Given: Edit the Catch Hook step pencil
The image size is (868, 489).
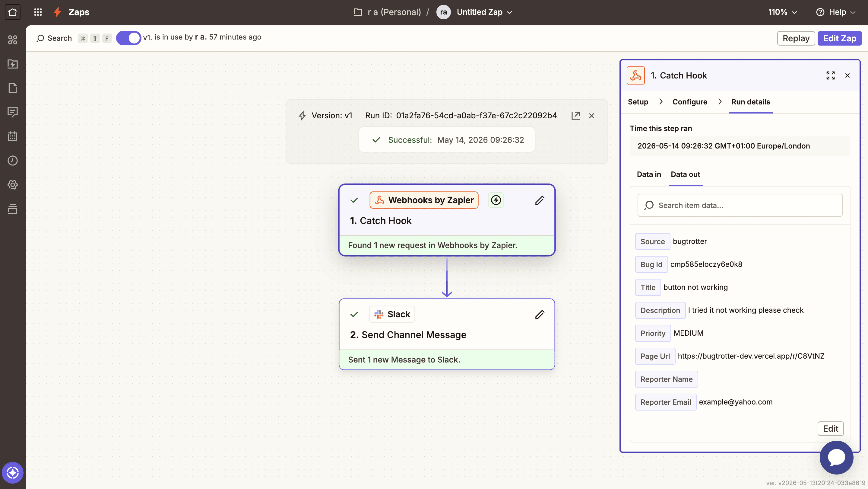Looking at the screenshot, I should click(540, 200).
